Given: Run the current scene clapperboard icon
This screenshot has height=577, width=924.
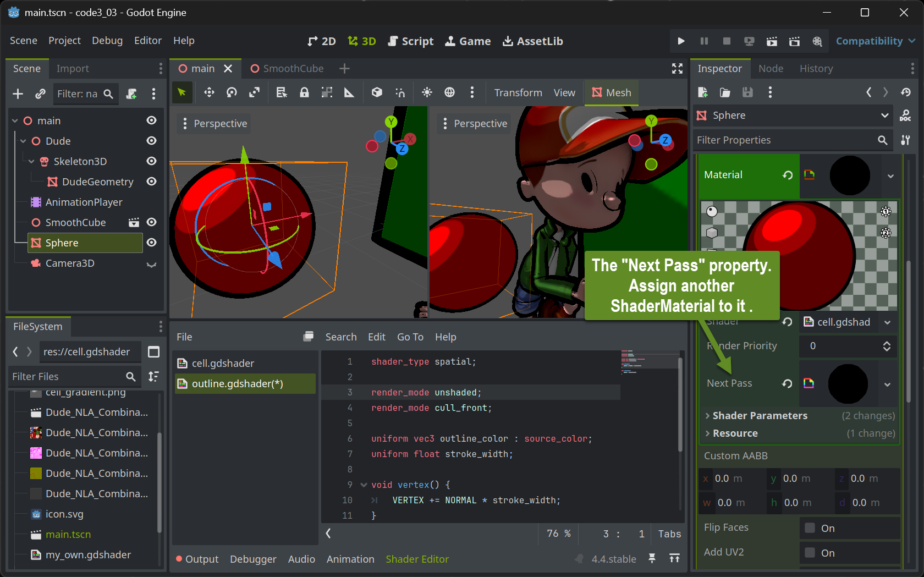Looking at the screenshot, I should pos(772,41).
